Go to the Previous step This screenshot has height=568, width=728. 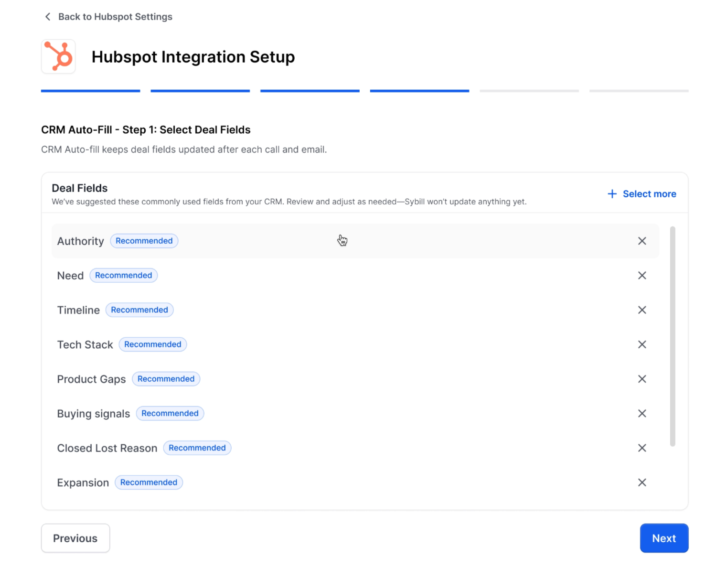75,538
